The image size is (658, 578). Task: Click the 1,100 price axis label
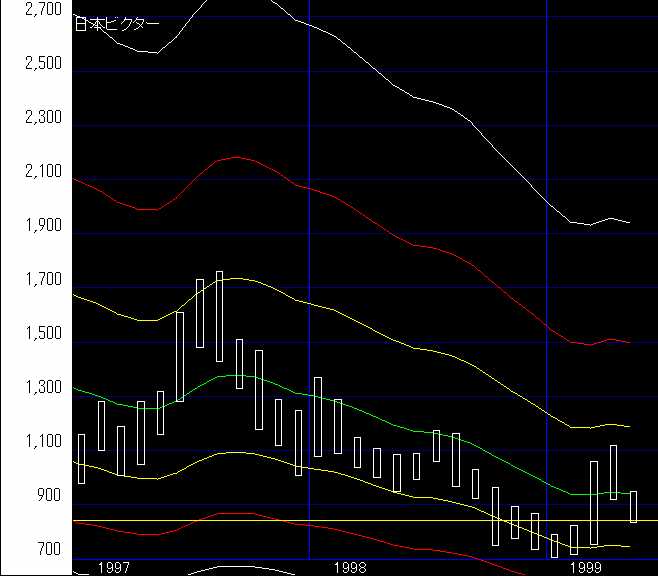43,442
